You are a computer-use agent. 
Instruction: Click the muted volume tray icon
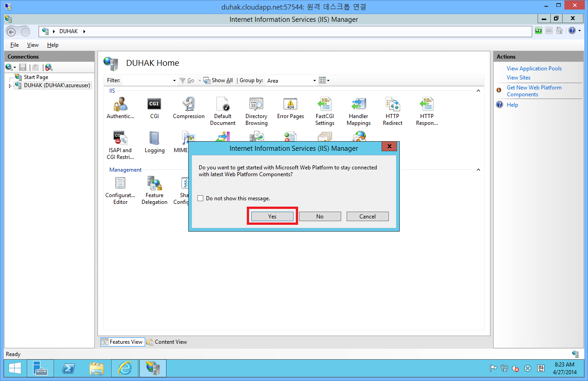[516, 369]
